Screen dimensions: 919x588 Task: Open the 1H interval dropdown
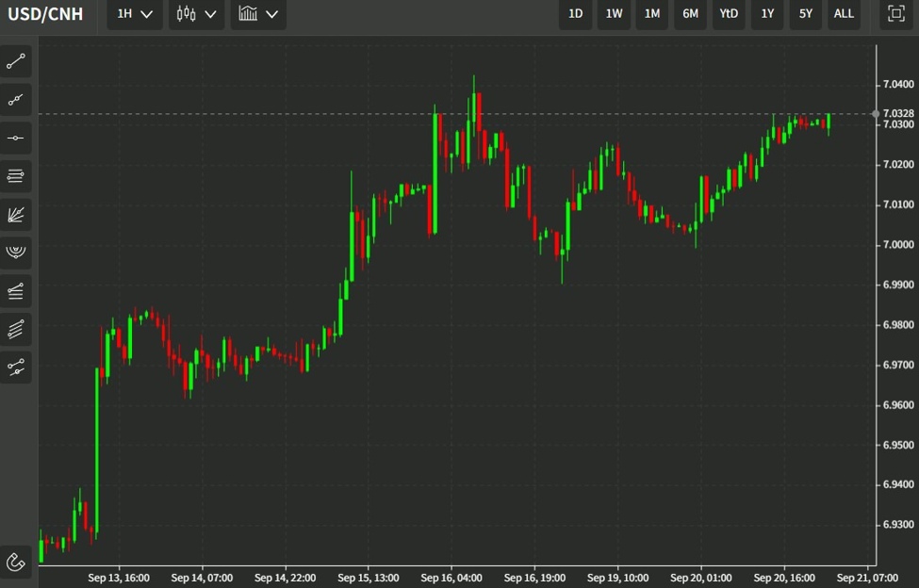tap(133, 14)
